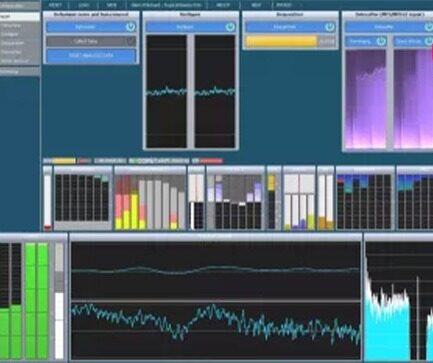Click the last top bar item after HELP
This screenshot has height=363, width=433.
[284, 5]
